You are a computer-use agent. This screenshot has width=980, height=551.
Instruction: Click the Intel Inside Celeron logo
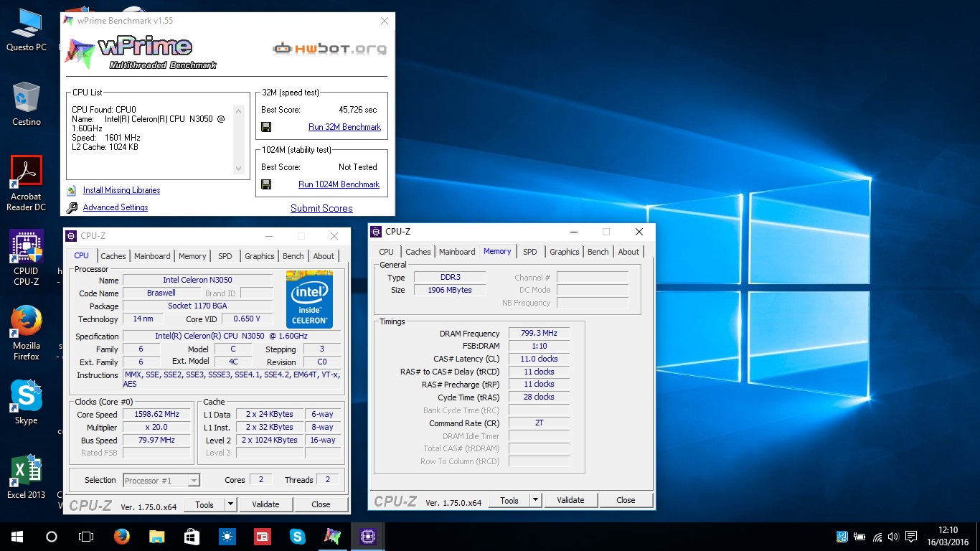coord(309,299)
